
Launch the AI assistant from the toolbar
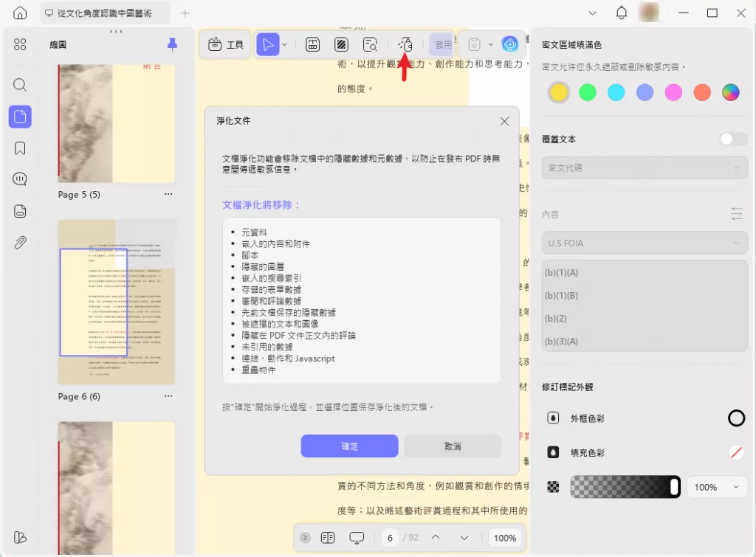coord(509,44)
